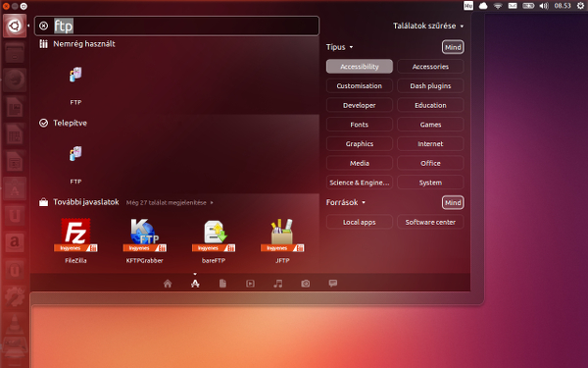588x368 pixels.
Task: Open the mail envelope indicator
Action: point(513,6)
